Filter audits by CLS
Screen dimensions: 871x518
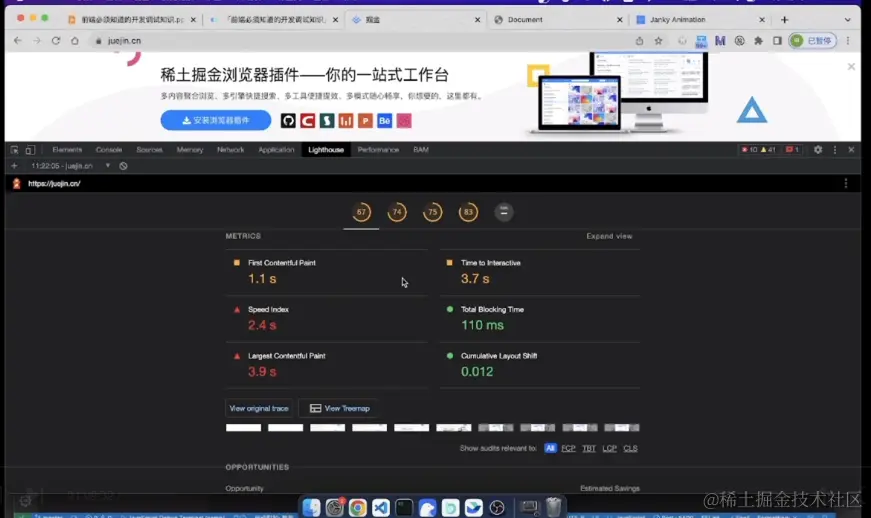click(x=630, y=449)
